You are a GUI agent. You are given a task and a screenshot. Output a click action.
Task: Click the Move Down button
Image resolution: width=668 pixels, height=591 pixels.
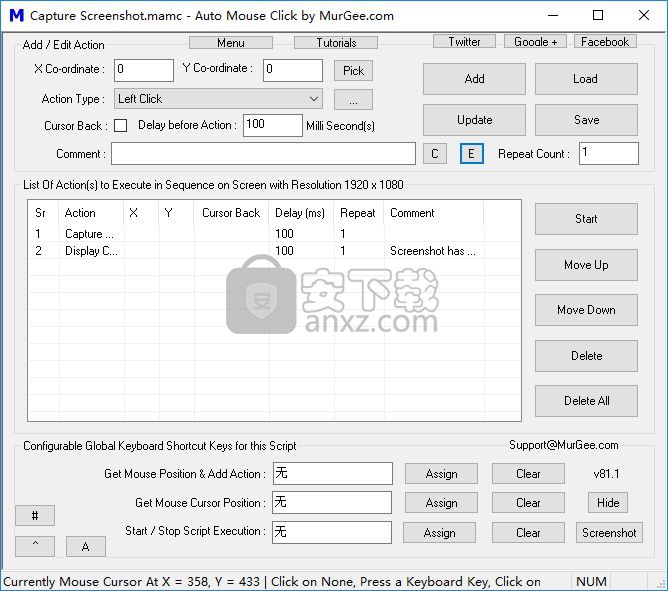tap(586, 310)
